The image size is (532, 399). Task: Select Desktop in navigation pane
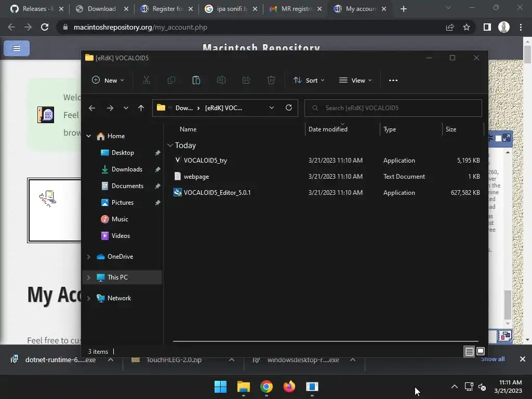pos(123,153)
